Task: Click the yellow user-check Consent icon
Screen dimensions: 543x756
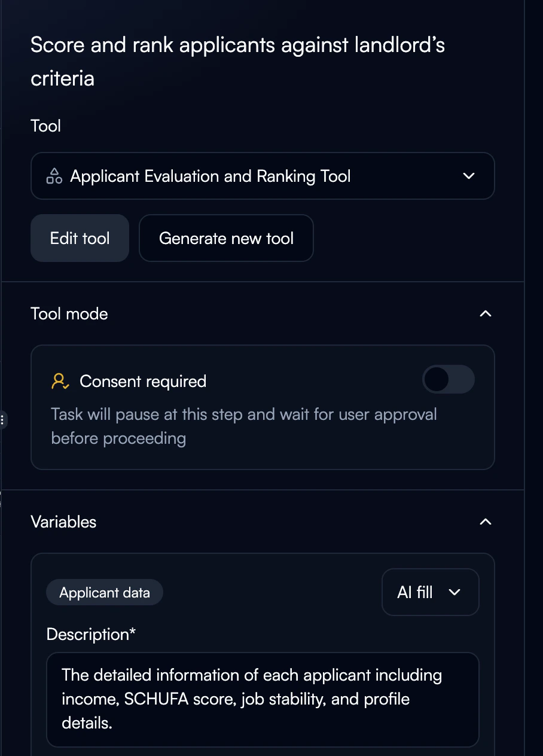Action: pos(60,381)
